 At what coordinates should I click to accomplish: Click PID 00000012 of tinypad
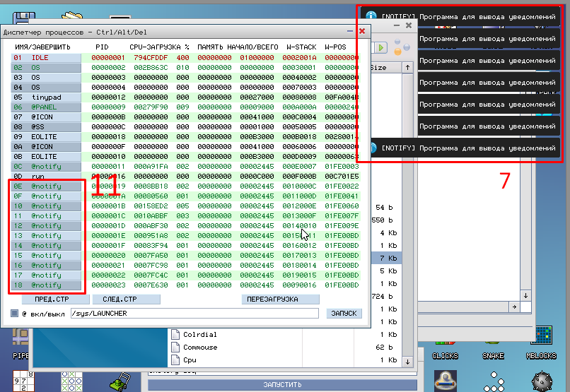click(108, 97)
